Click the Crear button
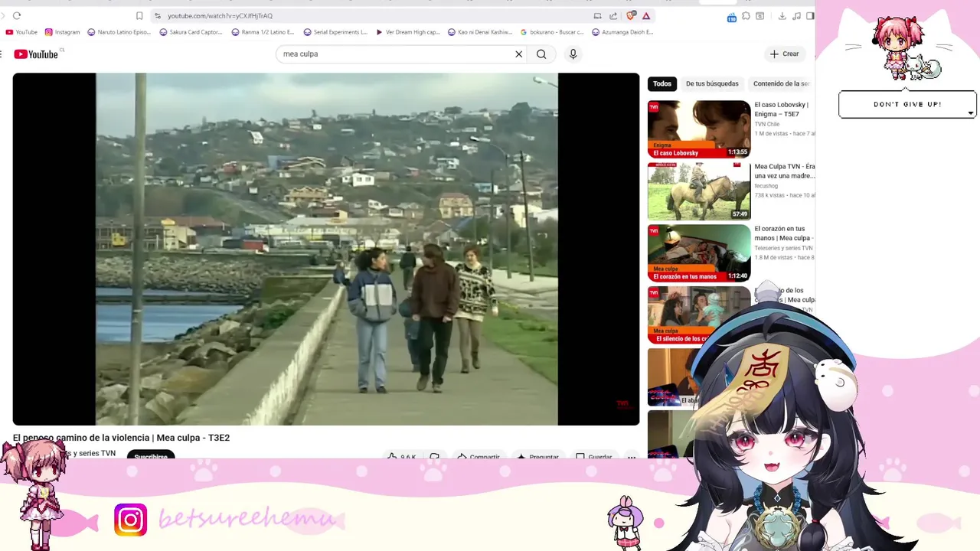The image size is (980, 551). click(x=785, y=54)
